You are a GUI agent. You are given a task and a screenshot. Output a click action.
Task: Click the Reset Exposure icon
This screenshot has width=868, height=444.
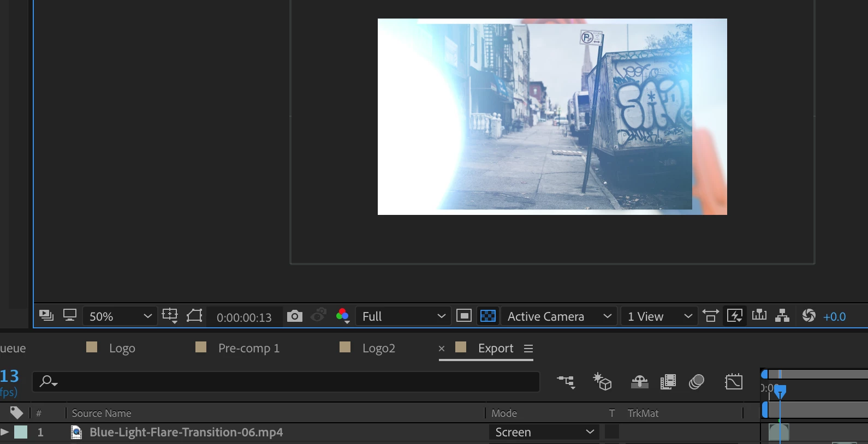coord(809,315)
